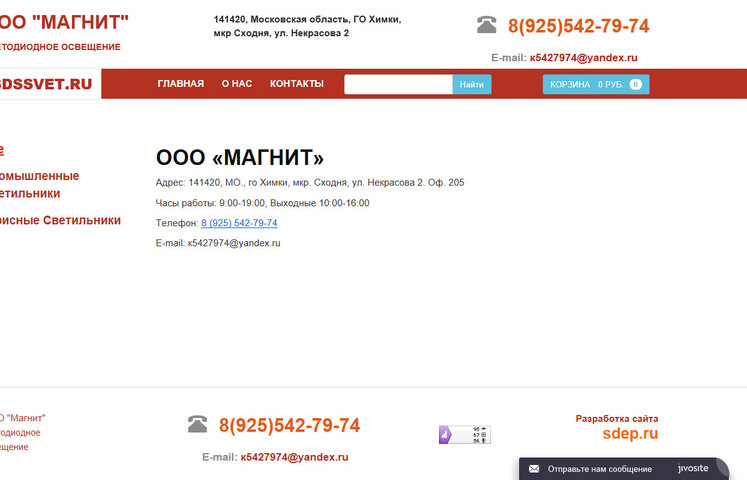
Task: Click the jivosite envelope icon
Action: (x=534, y=469)
